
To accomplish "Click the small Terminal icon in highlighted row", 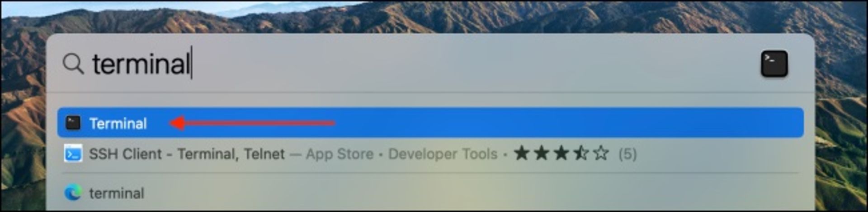I will click(x=73, y=123).
